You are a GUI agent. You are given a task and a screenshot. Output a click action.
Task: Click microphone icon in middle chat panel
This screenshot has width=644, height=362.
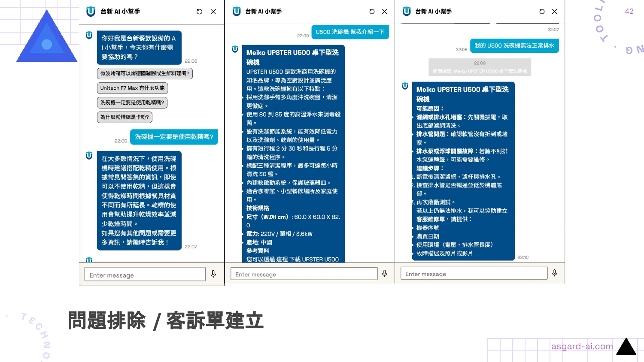coord(385,273)
